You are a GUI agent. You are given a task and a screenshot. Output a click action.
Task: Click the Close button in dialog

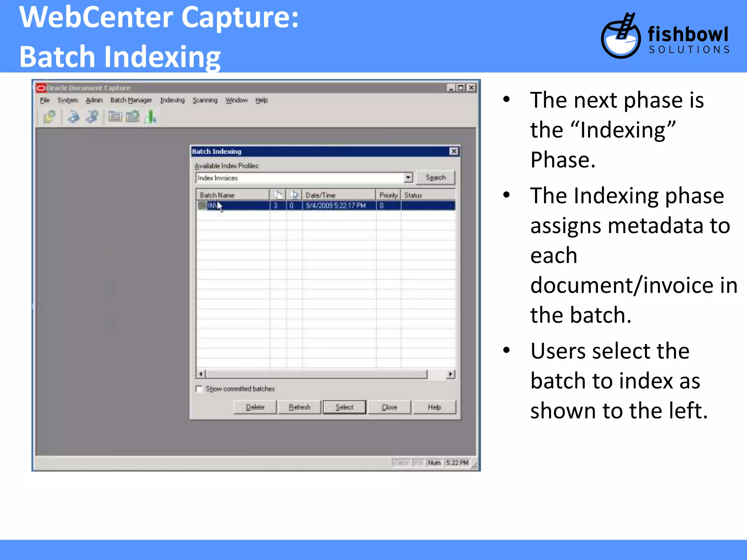tap(389, 407)
